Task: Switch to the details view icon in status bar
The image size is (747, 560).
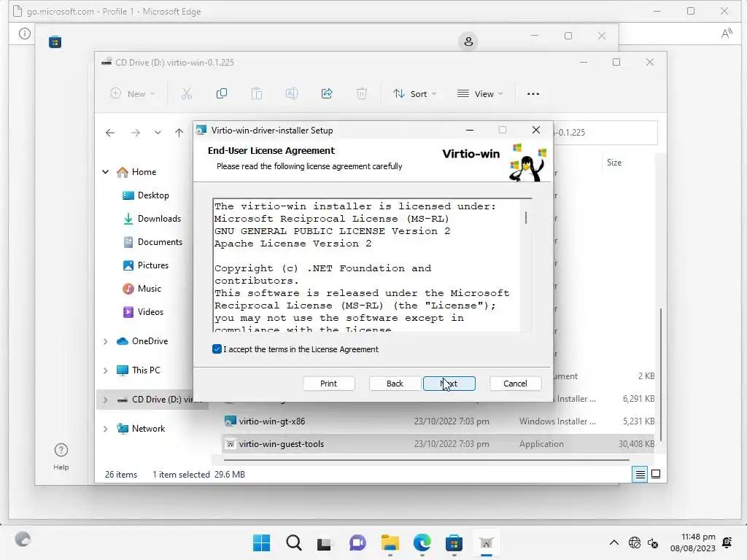Action: pyautogui.click(x=640, y=474)
